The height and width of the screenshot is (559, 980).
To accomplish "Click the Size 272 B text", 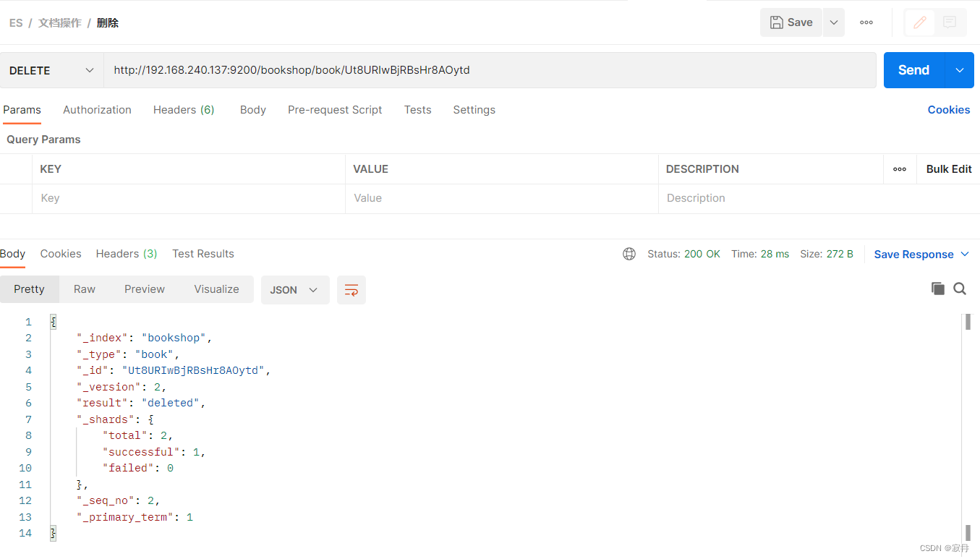I will (827, 254).
